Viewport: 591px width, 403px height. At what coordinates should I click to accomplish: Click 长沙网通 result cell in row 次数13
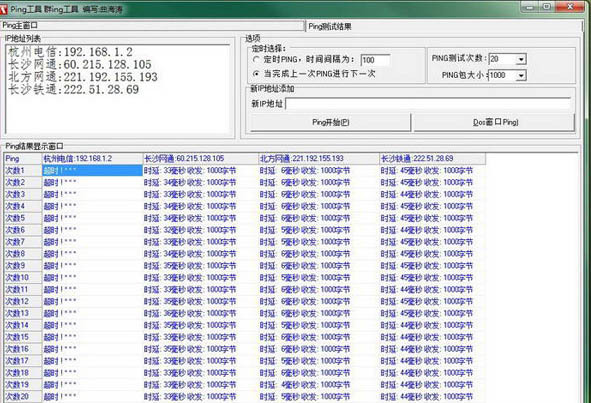pyautogui.click(x=200, y=314)
